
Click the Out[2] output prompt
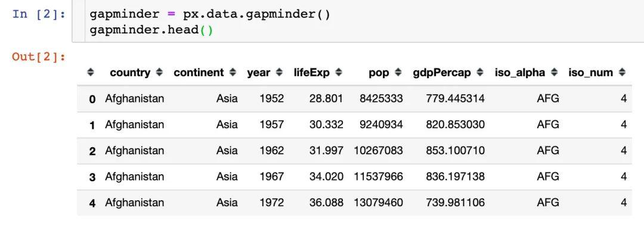click(x=39, y=56)
